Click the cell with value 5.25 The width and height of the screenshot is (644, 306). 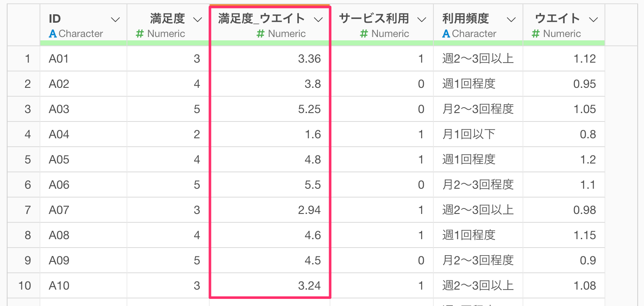coord(269,109)
